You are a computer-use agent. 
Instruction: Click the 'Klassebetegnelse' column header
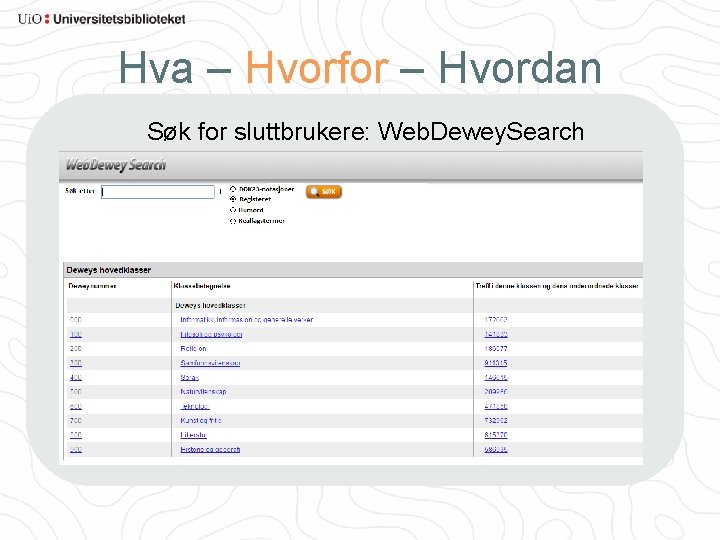click(x=202, y=286)
